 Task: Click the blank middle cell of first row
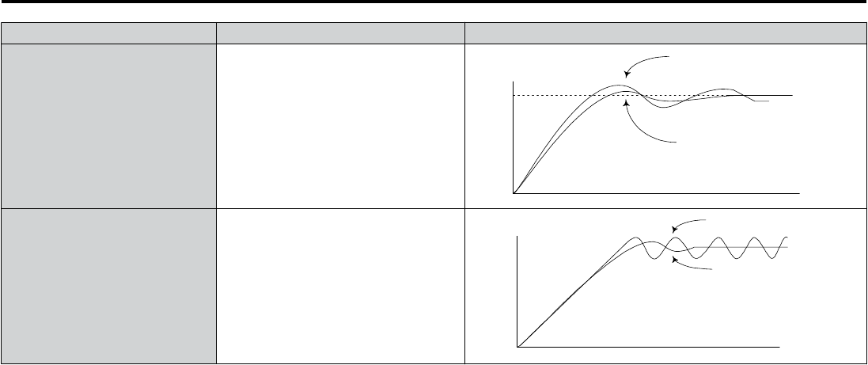point(340,126)
